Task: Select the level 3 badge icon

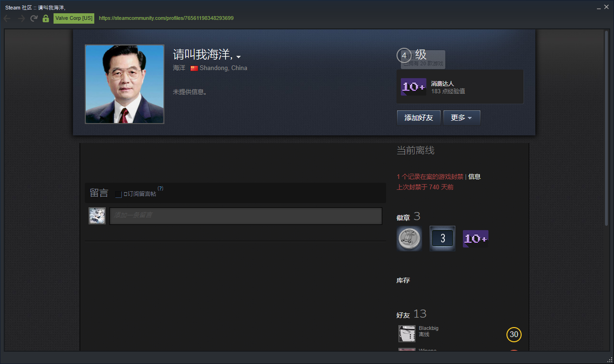Action: (442, 238)
